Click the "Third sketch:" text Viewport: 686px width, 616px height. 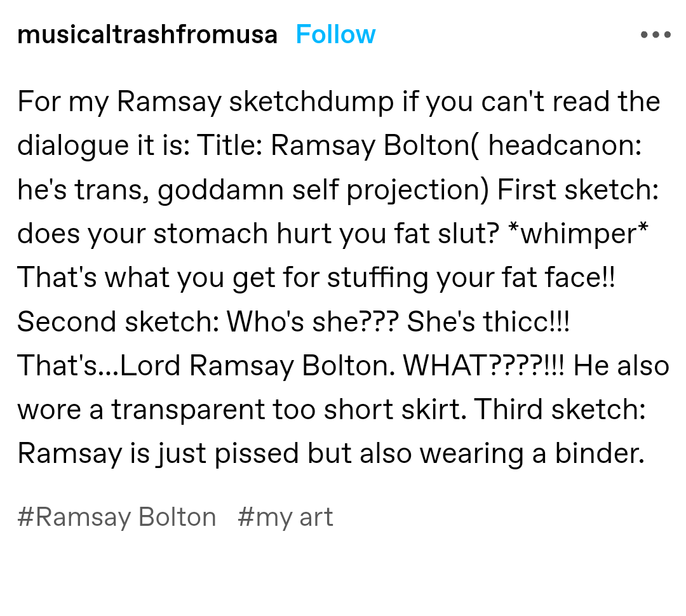pos(560,410)
